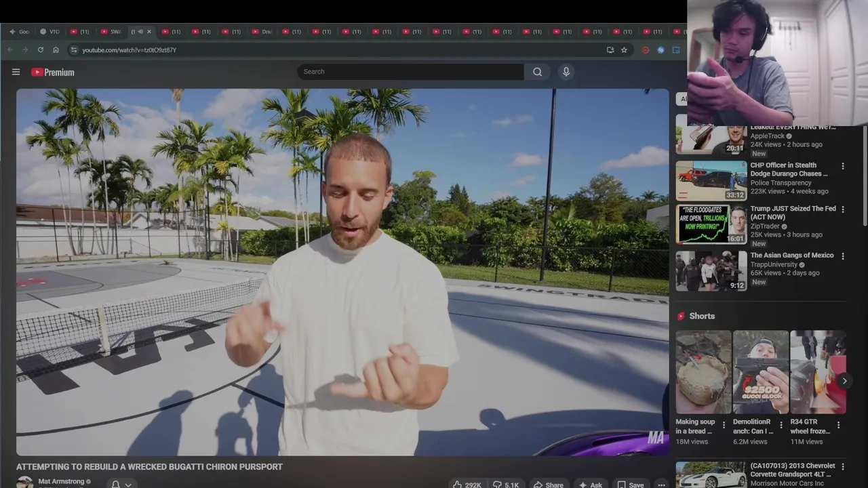Go to the YouTube Premium home logo
The height and width of the screenshot is (488, 868).
pos(52,72)
